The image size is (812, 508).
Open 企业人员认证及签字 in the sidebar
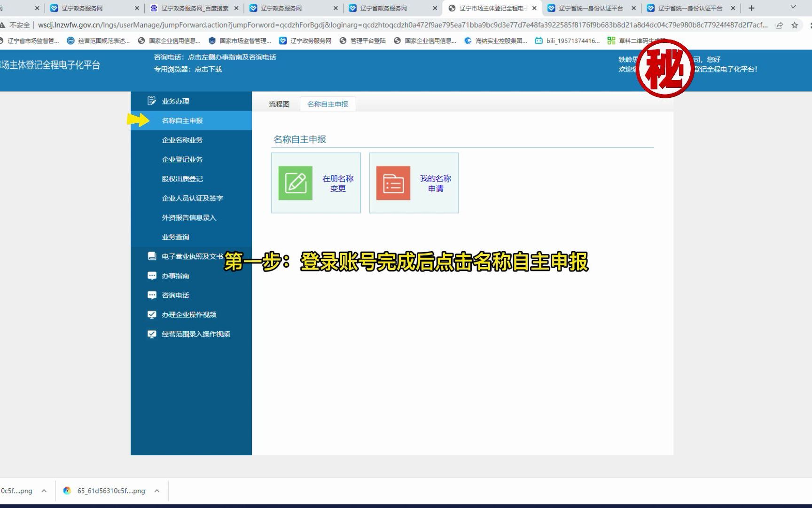[191, 198]
